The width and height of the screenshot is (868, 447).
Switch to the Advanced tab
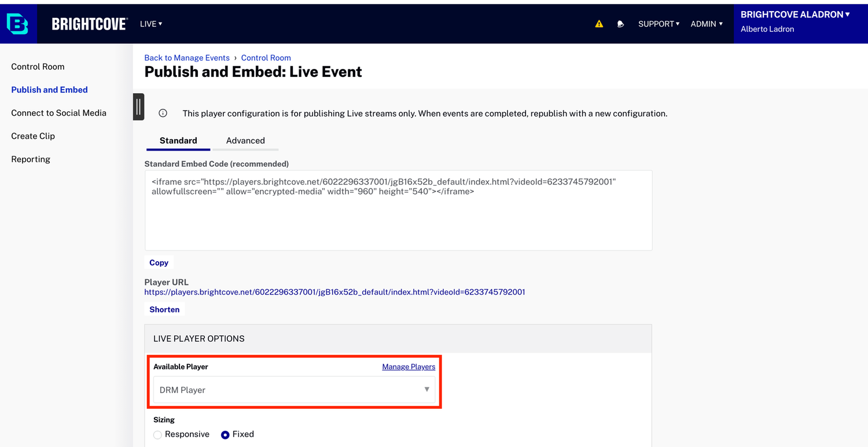point(245,141)
